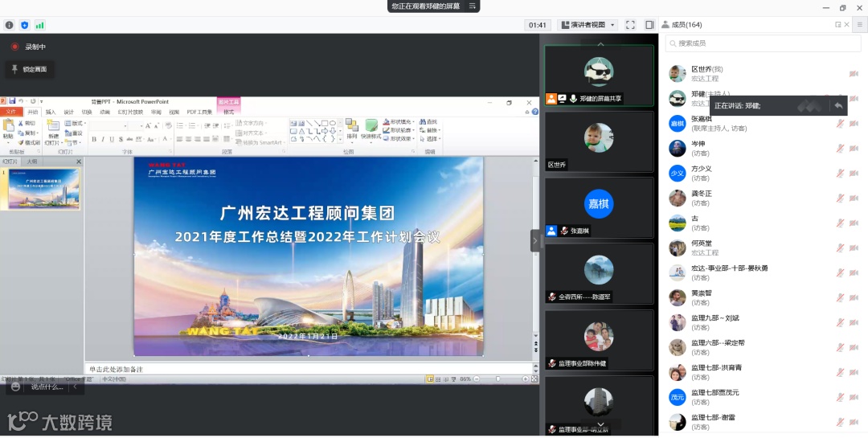
Task: Open PowerPoint 格式 picture tools tab
Action: pyautogui.click(x=228, y=112)
